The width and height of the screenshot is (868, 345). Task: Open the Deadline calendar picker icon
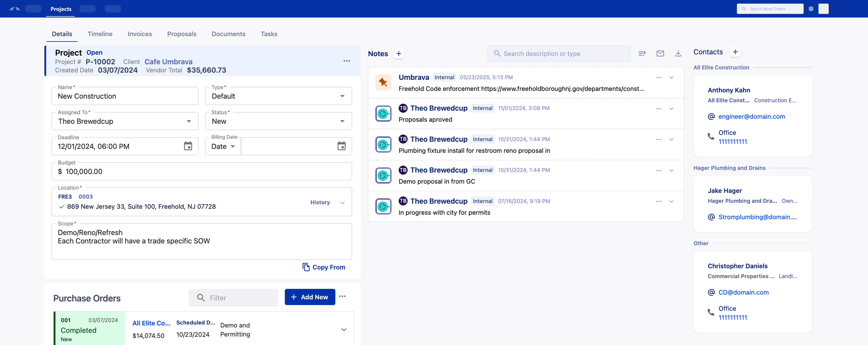[188, 146]
